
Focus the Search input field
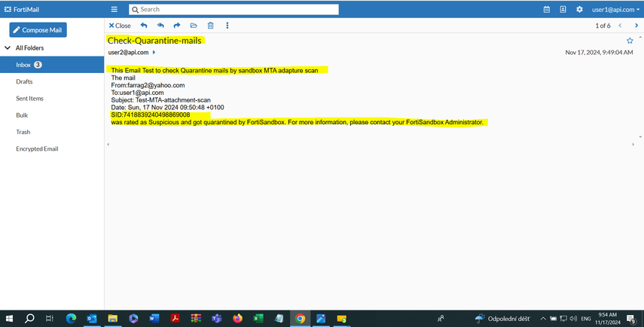(233, 10)
